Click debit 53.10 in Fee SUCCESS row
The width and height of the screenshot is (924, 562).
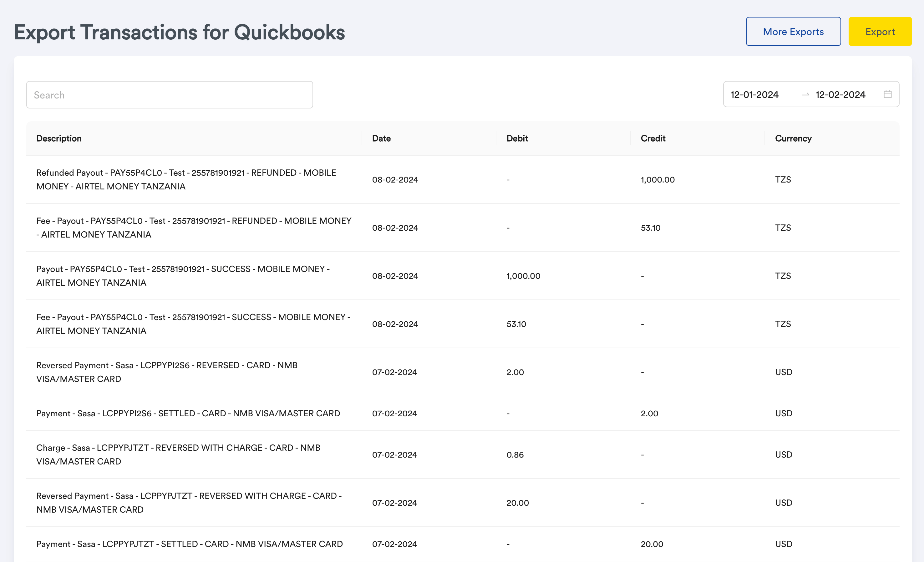[x=516, y=324]
